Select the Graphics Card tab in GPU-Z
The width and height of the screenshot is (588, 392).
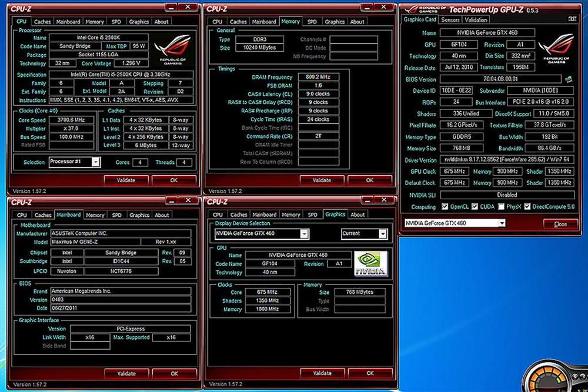click(x=420, y=19)
